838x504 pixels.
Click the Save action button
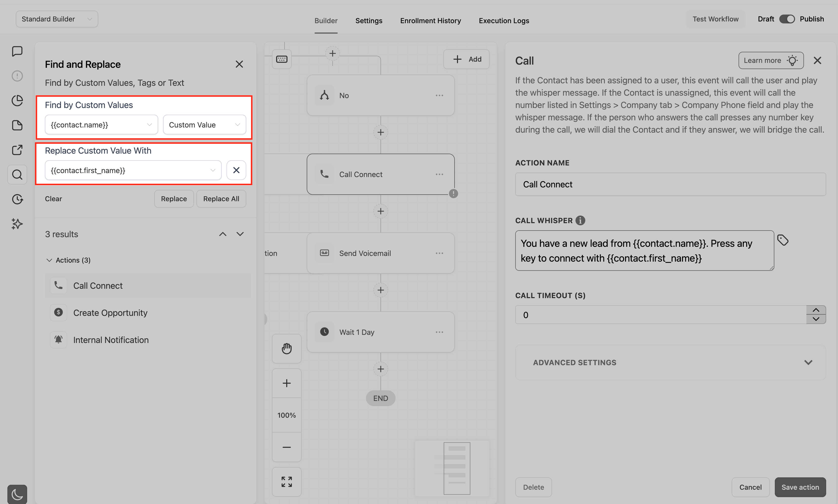click(x=800, y=487)
